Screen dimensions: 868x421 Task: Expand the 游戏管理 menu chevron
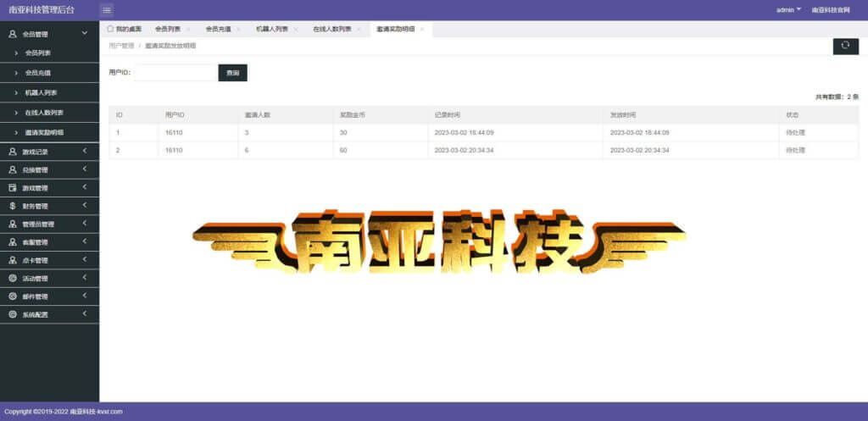pyautogui.click(x=85, y=187)
